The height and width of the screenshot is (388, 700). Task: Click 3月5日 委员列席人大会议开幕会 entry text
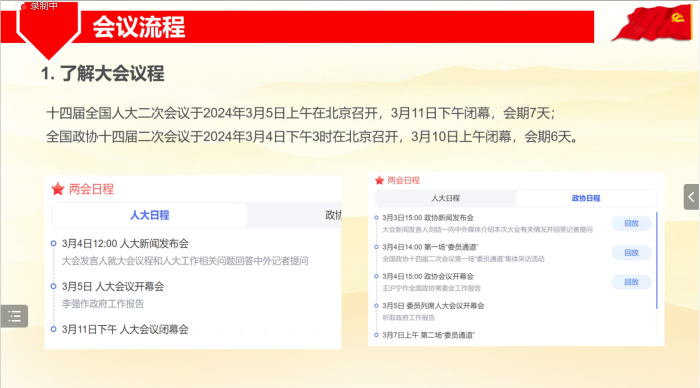click(433, 306)
